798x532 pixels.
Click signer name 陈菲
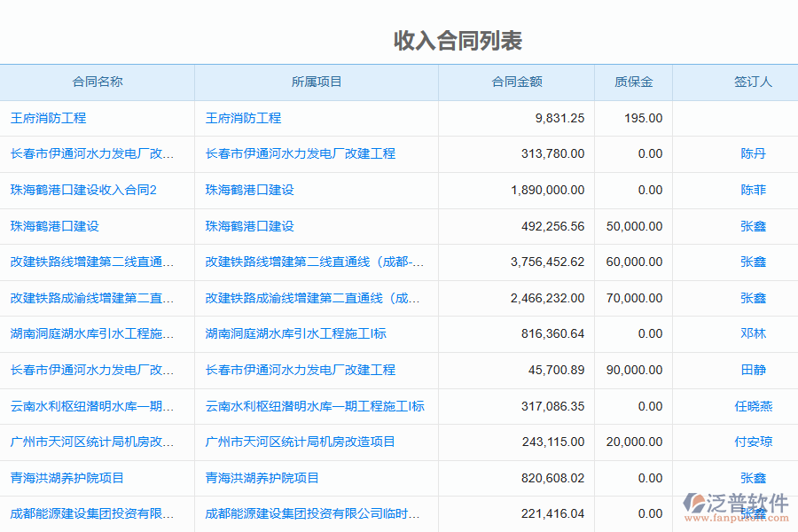tap(753, 190)
